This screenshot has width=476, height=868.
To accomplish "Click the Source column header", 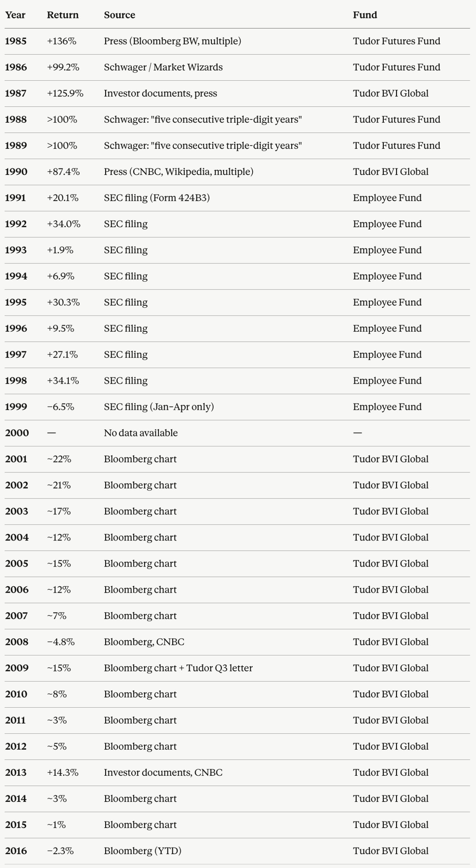I will pyautogui.click(x=119, y=15).
